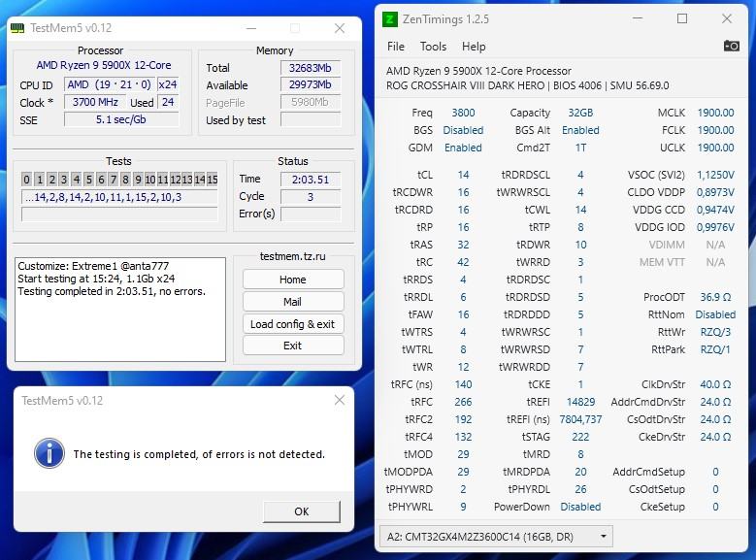Click the empty Used by test field
The height and width of the screenshot is (560, 756).
pyautogui.click(x=311, y=120)
